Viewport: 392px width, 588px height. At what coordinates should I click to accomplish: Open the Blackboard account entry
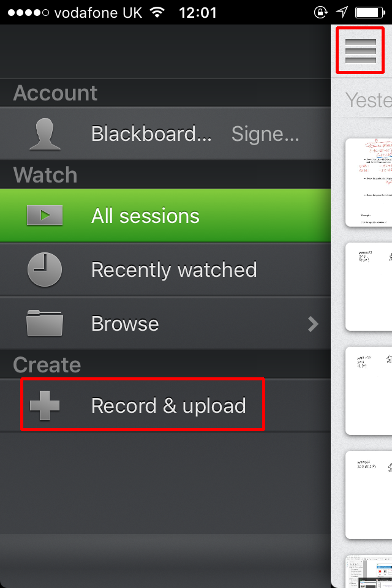165,134
